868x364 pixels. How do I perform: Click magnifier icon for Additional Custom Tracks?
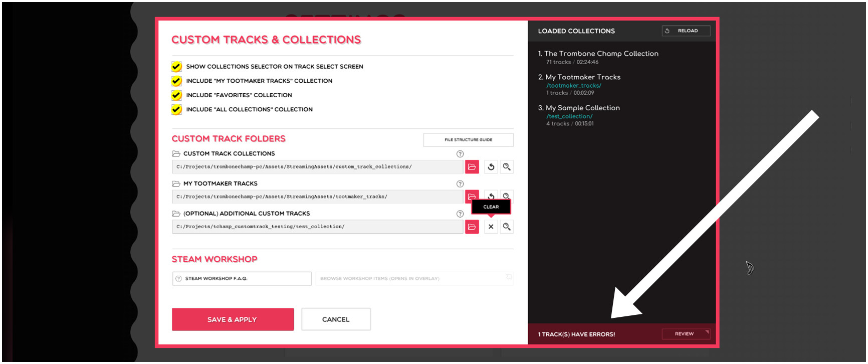click(507, 227)
